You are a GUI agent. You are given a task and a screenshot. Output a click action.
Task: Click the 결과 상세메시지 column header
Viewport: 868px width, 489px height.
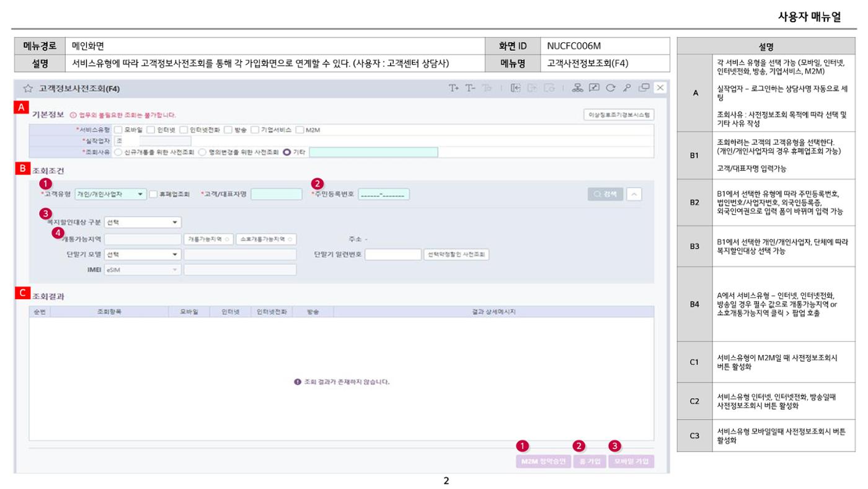coord(494,312)
